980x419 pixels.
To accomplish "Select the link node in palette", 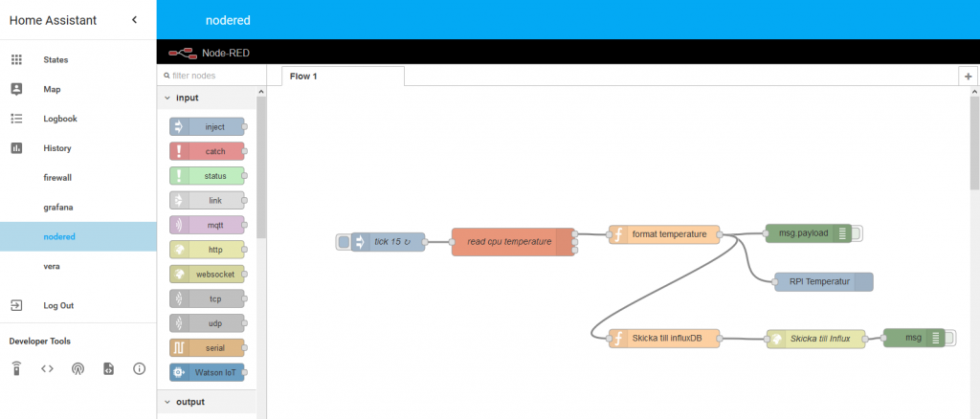I will 207,201.
